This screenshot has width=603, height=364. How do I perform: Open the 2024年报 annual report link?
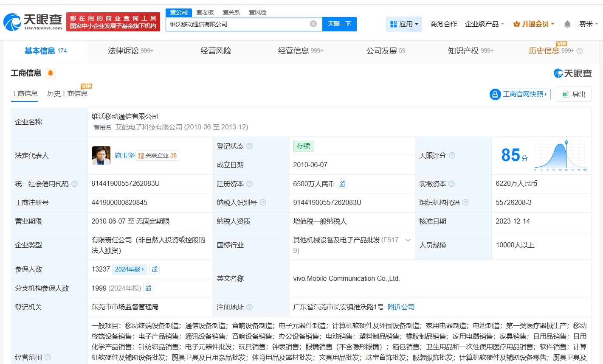[x=130, y=269]
